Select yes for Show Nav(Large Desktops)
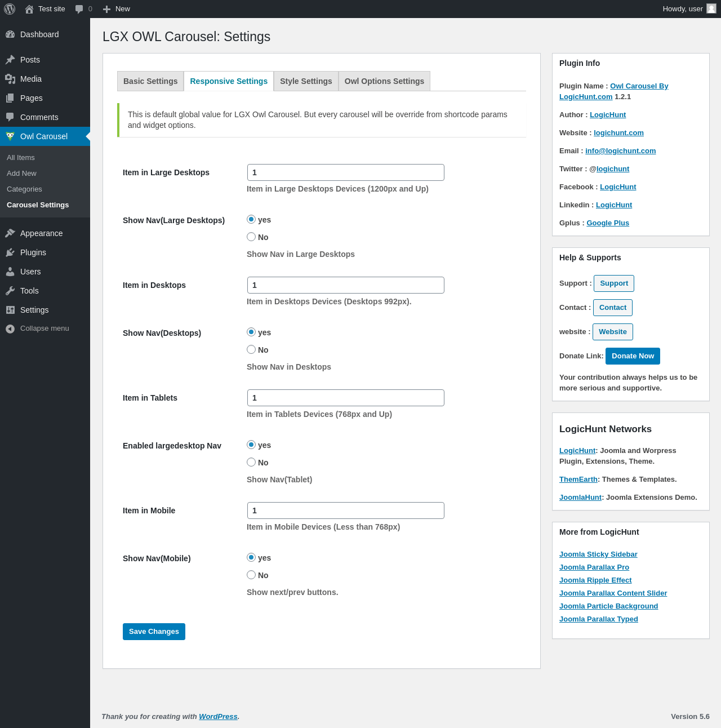 tap(251, 219)
